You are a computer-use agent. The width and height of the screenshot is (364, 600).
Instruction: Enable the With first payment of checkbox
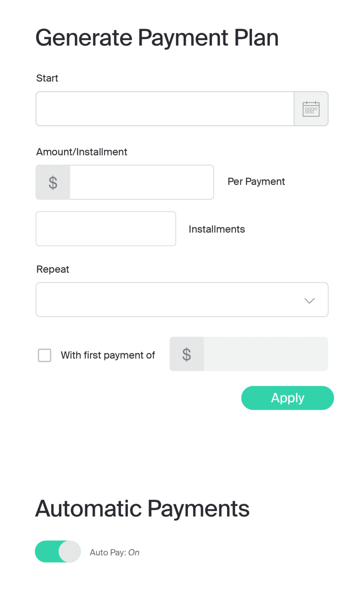[x=44, y=355]
